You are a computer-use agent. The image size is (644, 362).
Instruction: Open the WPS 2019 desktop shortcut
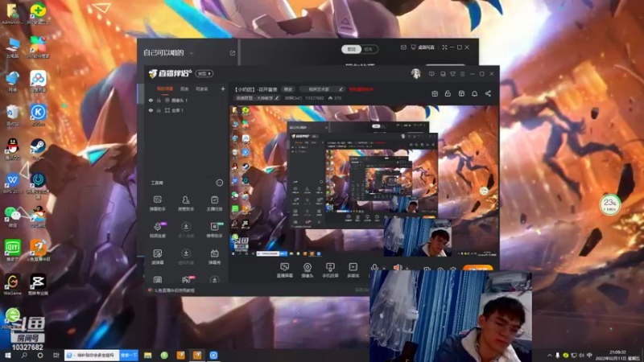12,183
